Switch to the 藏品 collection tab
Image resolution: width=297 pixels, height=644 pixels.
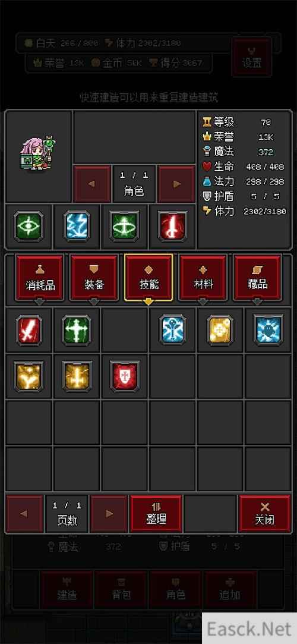(x=257, y=278)
